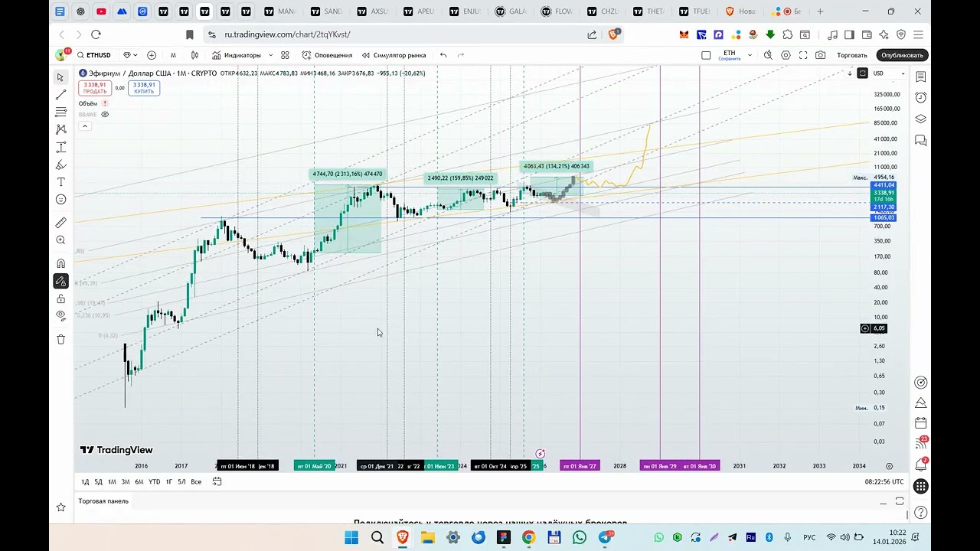Open Brave shields icon in address bar
Screen dimensions: 980x551
click(x=614, y=34)
